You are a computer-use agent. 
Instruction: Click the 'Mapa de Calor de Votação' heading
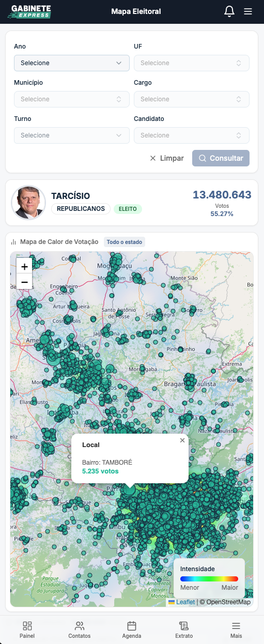pyautogui.click(x=59, y=242)
